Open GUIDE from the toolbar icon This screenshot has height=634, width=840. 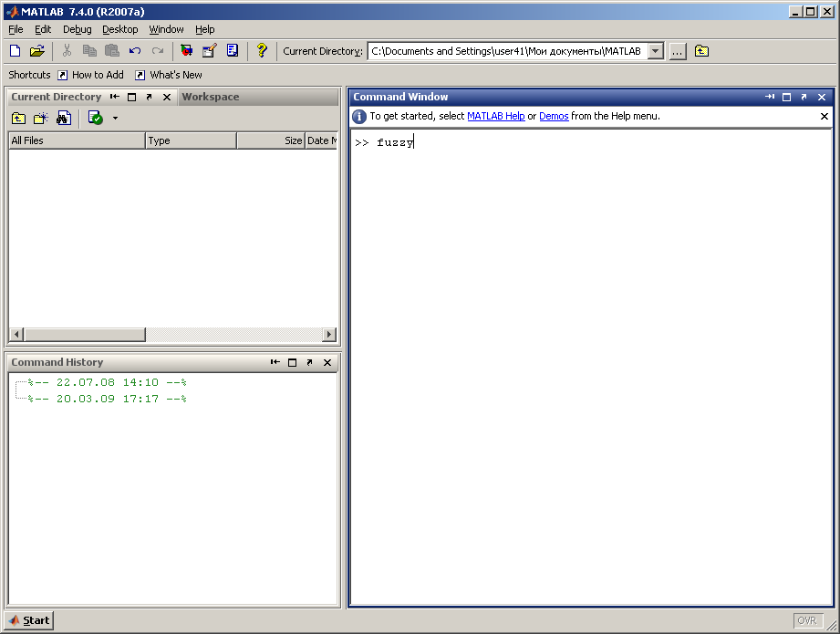point(210,51)
